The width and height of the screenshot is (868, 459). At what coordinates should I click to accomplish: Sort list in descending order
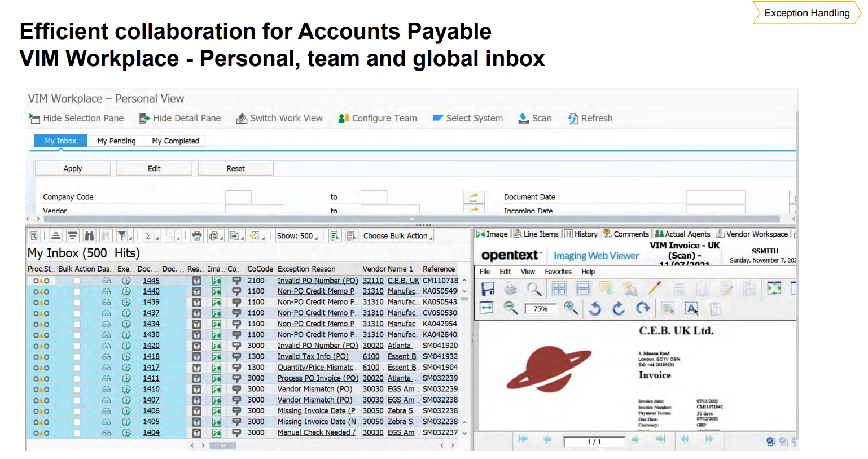point(72,236)
